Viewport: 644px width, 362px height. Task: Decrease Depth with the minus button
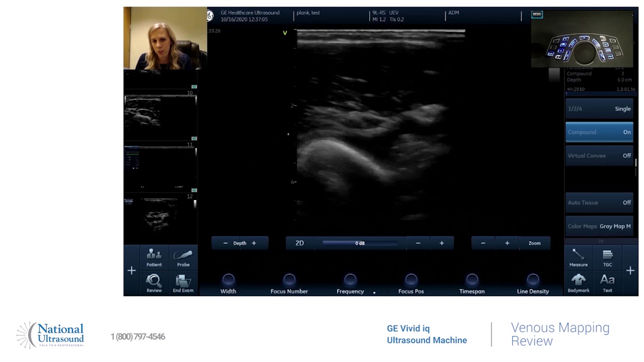pyautogui.click(x=225, y=243)
